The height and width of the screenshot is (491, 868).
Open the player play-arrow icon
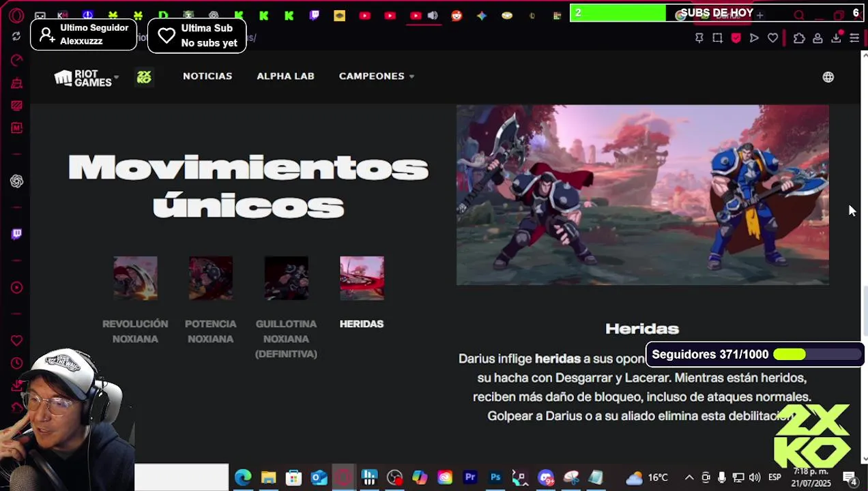point(754,38)
